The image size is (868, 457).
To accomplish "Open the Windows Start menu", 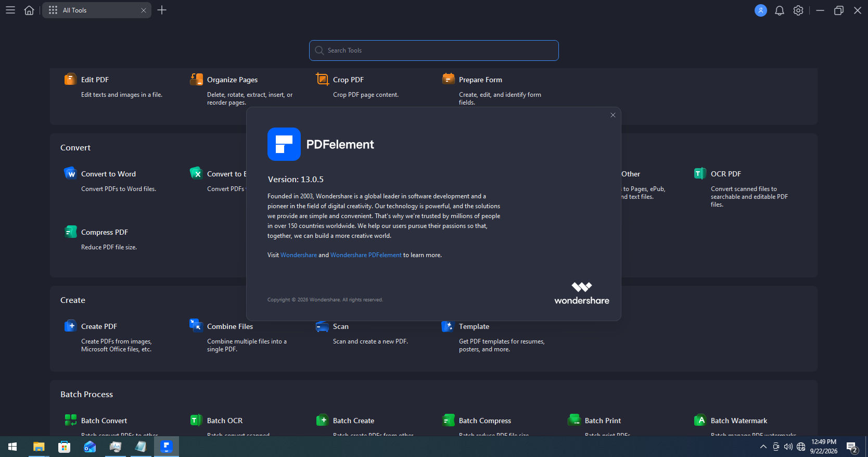I will [x=12, y=447].
